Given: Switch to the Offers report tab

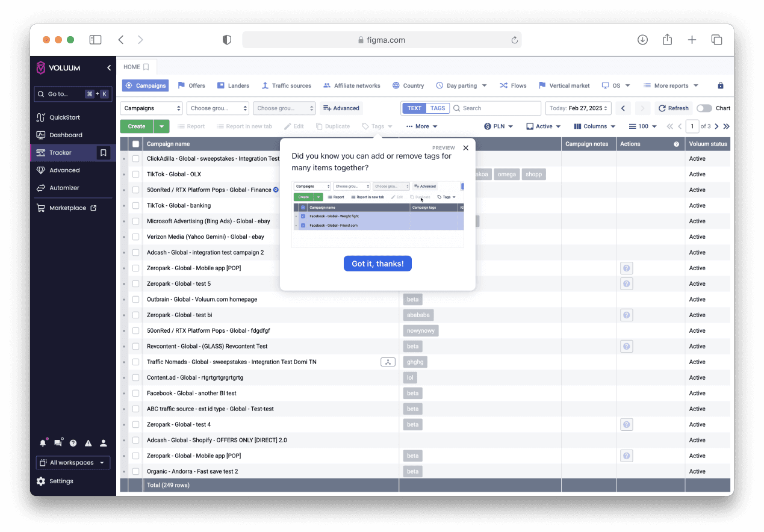Looking at the screenshot, I should tap(191, 85).
